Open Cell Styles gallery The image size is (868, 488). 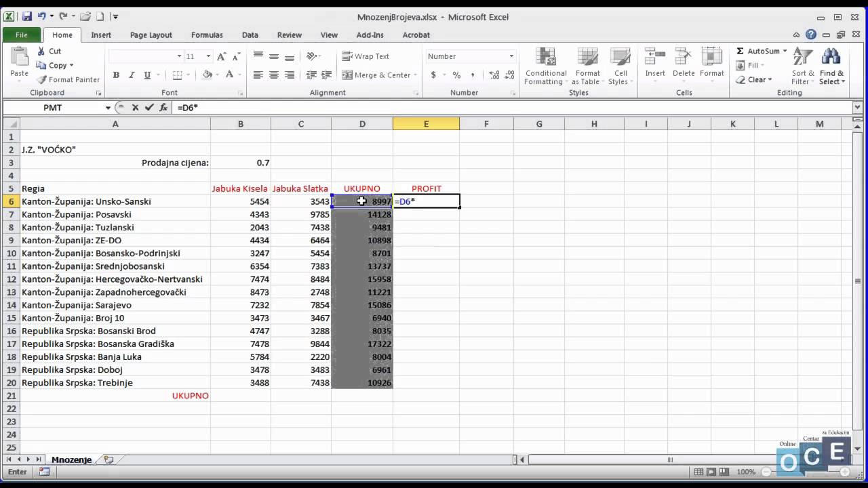click(x=620, y=66)
